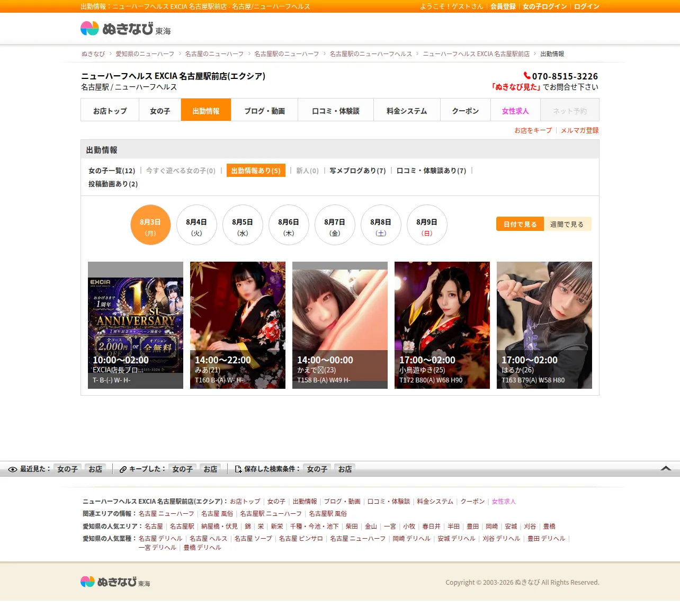Click the link icon next to キープした
Image resolution: width=680 pixels, height=616 pixels.
click(123, 469)
